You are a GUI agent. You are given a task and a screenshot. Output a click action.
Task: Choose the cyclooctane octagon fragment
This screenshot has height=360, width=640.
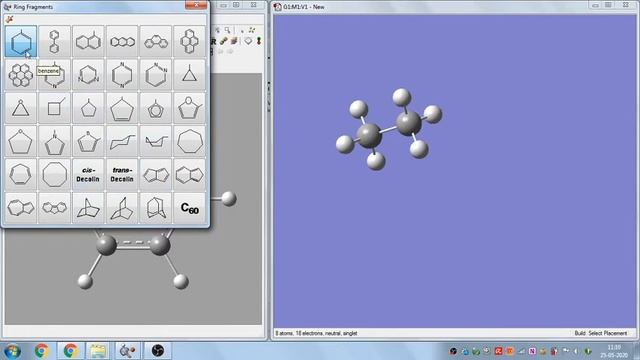[x=54, y=175]
